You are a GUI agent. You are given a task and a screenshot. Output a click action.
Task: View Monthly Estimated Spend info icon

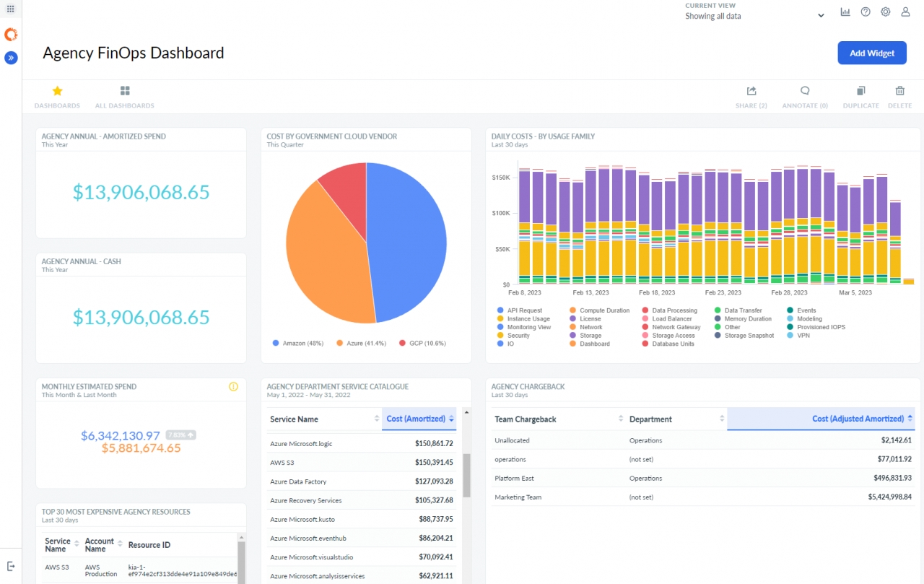tap(233, 387)
